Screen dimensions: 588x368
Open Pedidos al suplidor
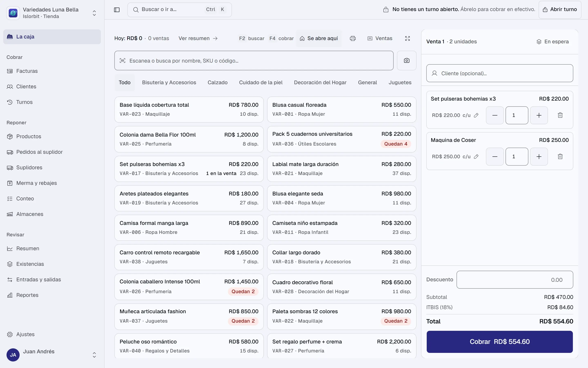[x=52, y=152]
